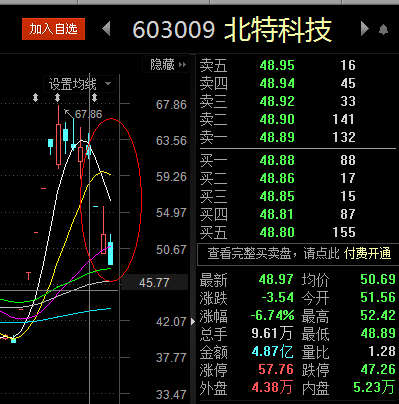Click the 最高 value 52.42
This screenshot has width=399, height=404.
click(x=378, y=315)
